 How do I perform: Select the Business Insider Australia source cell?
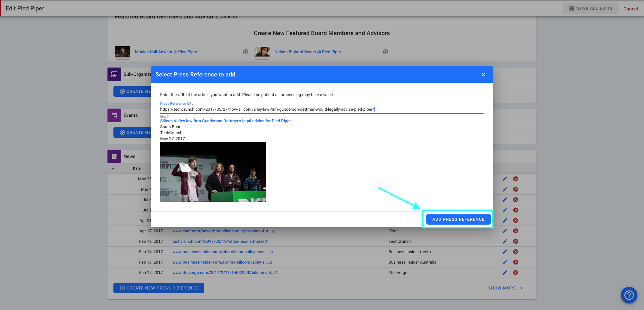(x=412, y=262)
